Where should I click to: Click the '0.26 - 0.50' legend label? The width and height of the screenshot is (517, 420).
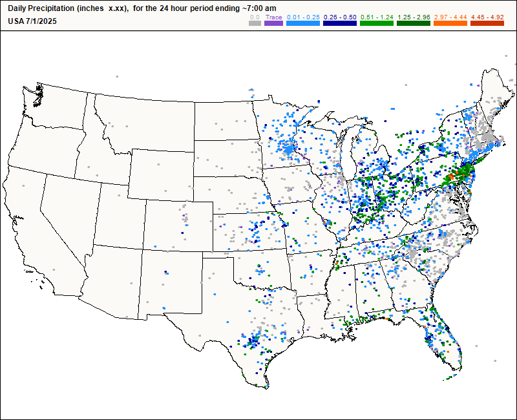pos(341,17)
